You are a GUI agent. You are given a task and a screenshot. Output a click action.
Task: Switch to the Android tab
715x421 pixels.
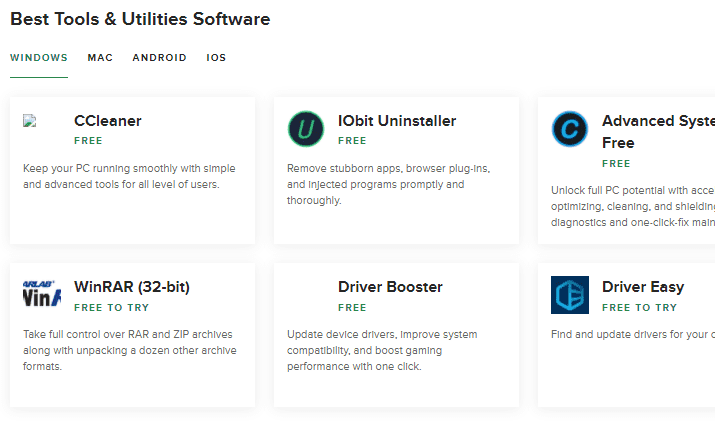159,58
